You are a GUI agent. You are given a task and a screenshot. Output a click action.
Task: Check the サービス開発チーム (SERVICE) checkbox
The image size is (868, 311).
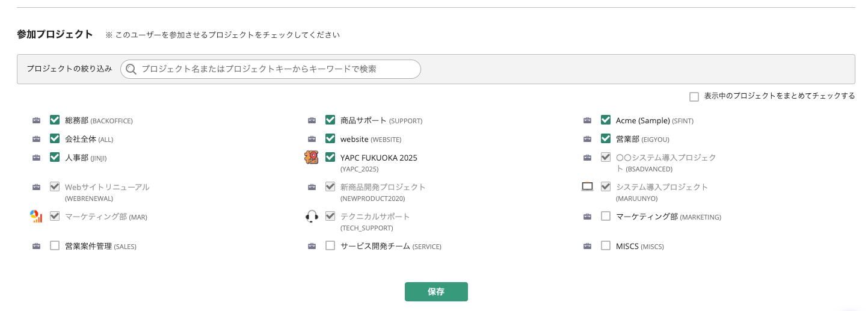(x=330, y=245)
